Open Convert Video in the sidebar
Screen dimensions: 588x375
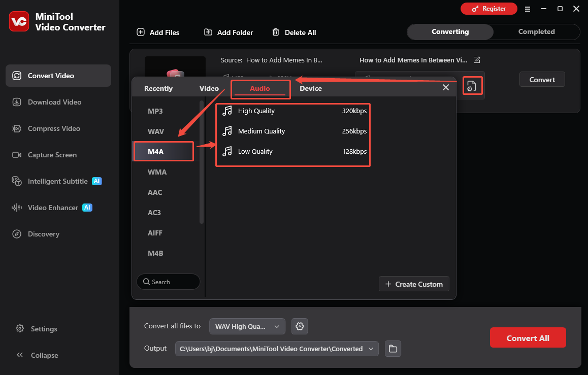pos(58,76)
